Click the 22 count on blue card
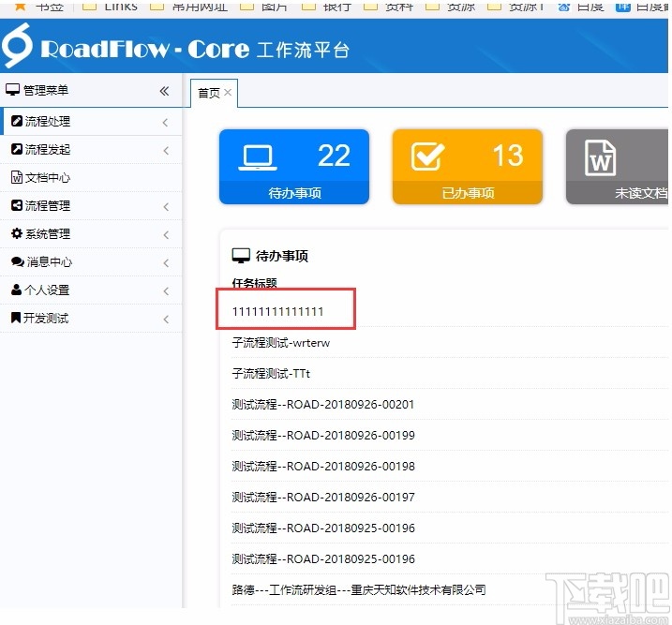 pos(334,155)
